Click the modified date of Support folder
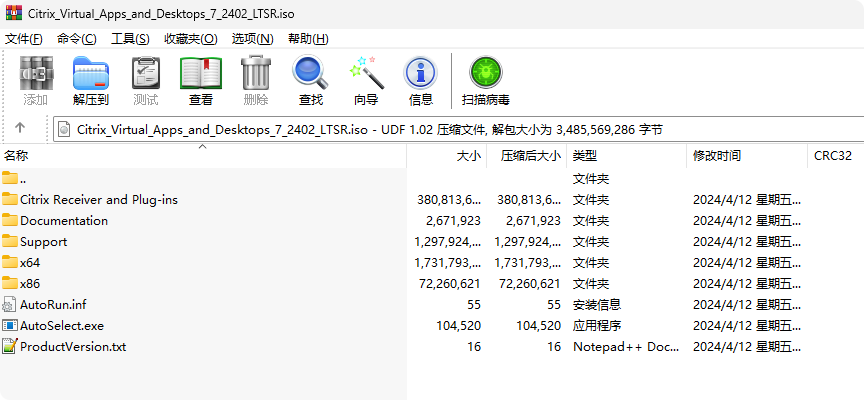The height and width of the screenshot is (400, 864). [x=747, y=241]
